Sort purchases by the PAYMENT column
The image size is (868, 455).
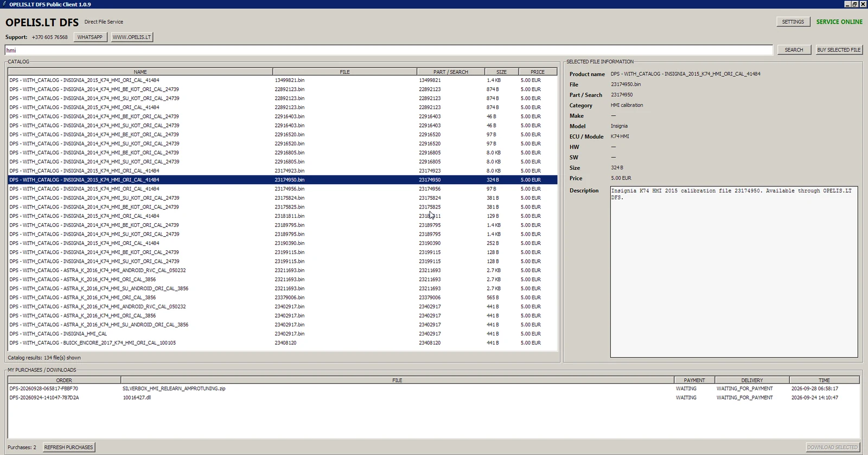click(694, 380)
